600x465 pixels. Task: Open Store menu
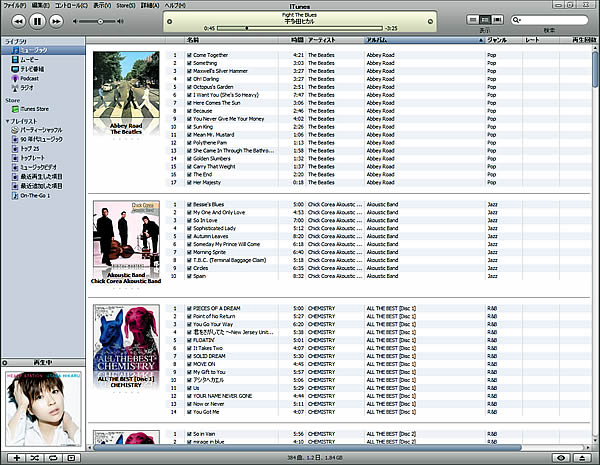click(126, 5)
